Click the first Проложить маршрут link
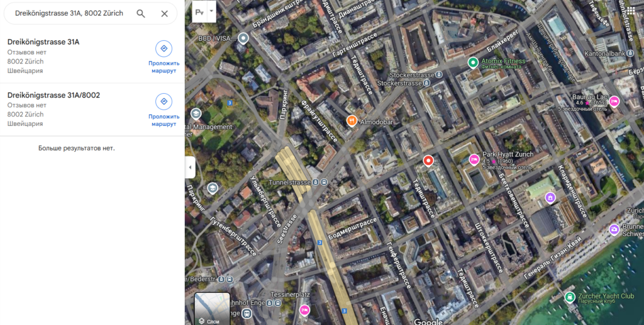This screenshot has width=644, height=325. 164,67
